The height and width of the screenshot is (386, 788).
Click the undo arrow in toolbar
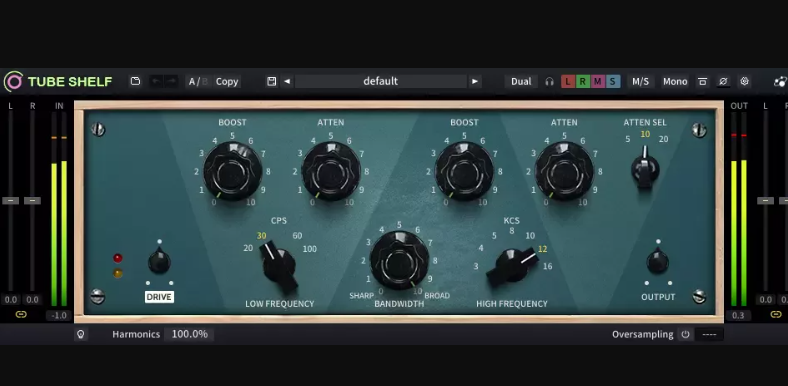(156, 81)
